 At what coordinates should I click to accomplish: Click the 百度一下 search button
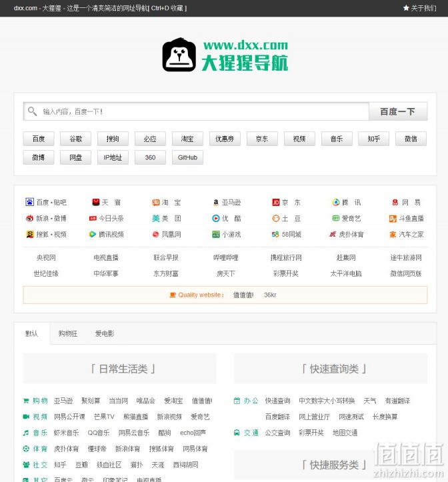398,111
